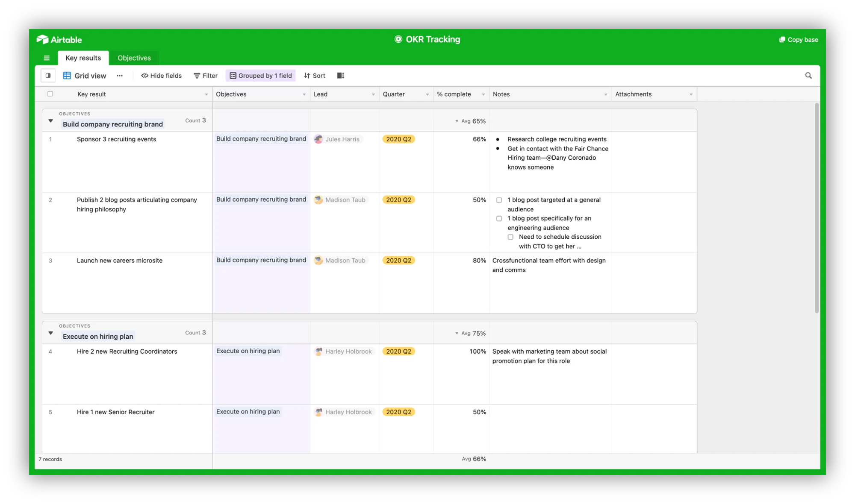Check 'Need to schedule discussion with CTO'
855x504 pixels.
pos(510,237)
